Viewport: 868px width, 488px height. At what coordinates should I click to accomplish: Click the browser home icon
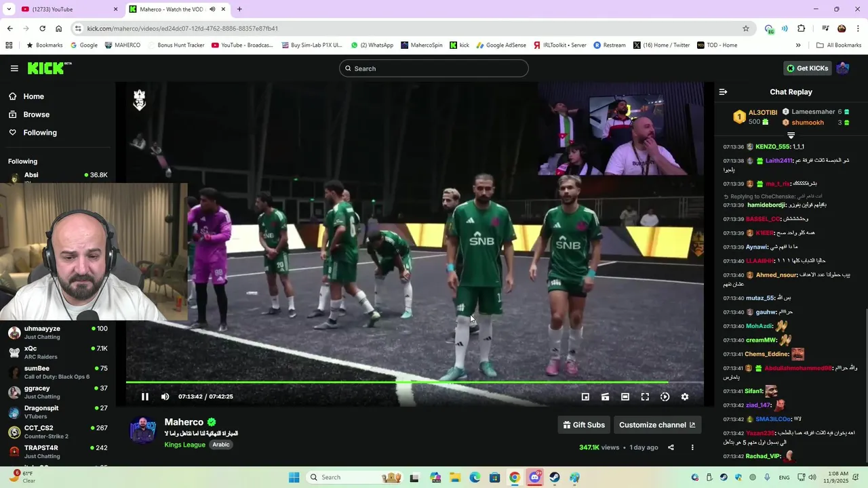(58, 28)
